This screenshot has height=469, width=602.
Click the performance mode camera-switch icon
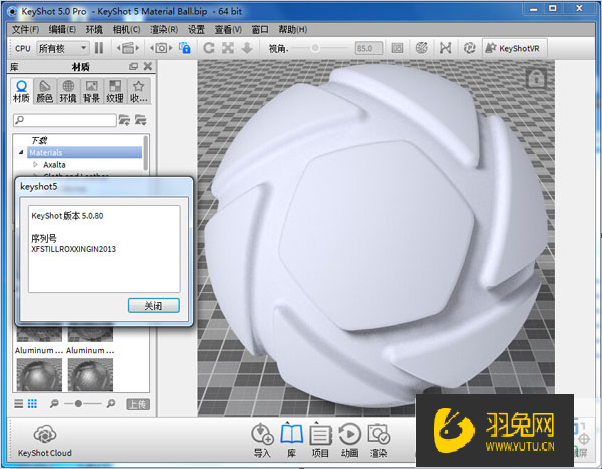[x=128, y=48]
